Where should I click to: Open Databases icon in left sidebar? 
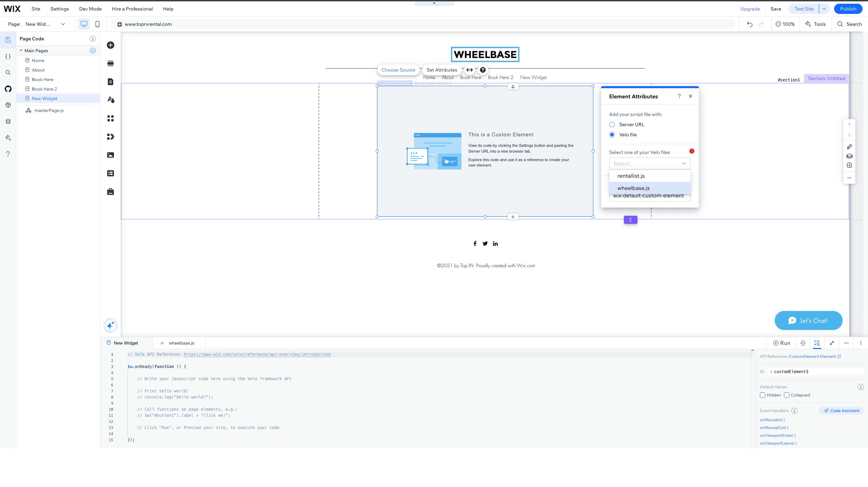(x=8, y=121)
